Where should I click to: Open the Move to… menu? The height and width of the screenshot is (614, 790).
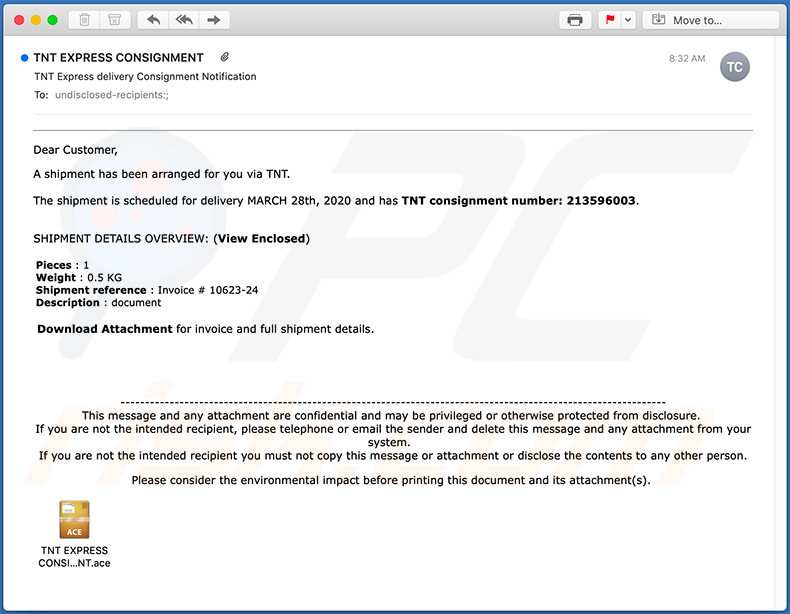point(710,20)
